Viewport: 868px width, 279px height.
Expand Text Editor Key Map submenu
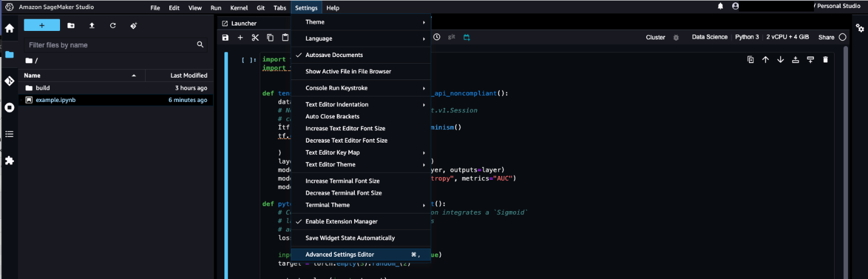tap(361, 152)
